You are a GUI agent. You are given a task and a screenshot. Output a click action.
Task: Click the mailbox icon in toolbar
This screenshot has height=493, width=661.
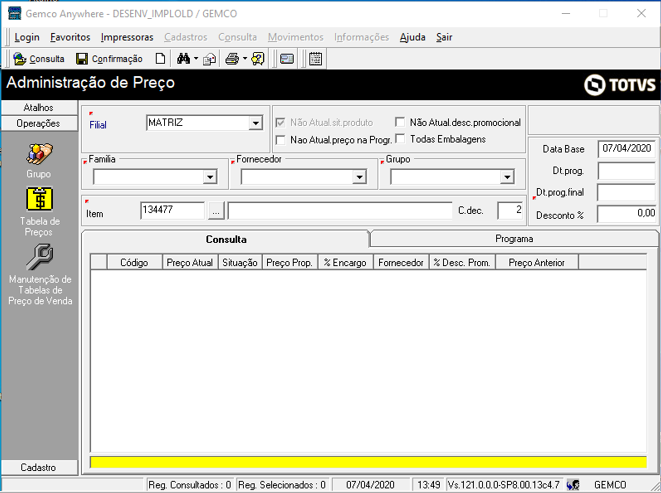click(209, 59)
